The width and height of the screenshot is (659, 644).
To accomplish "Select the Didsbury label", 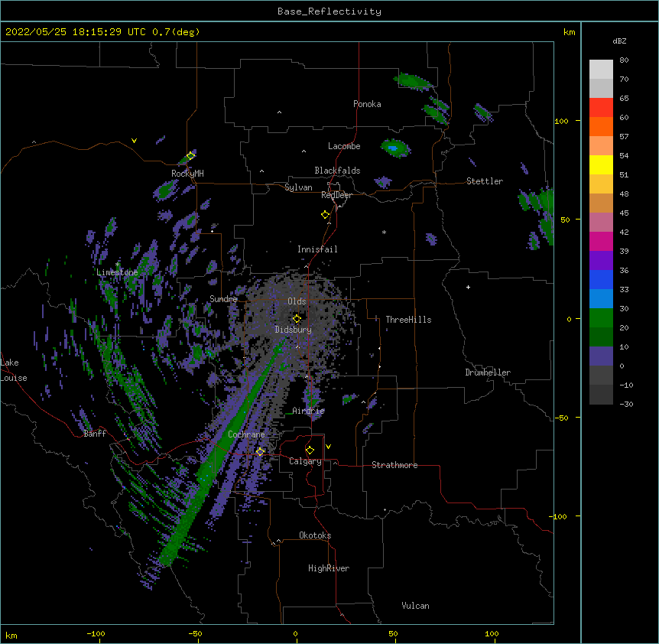I will (294, 330).
